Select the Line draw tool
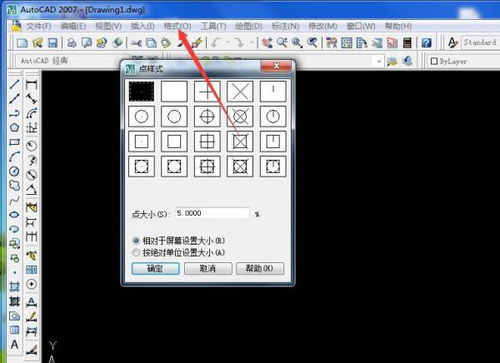Image resolution: width=500 pixels, height=363 pixels. pyautogui.click(x=14, y=84)
